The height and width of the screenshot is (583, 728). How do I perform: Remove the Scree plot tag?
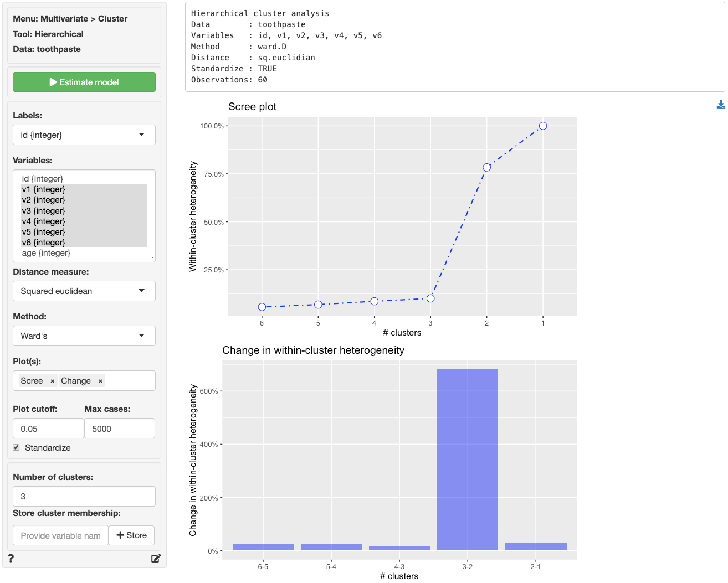53,381
